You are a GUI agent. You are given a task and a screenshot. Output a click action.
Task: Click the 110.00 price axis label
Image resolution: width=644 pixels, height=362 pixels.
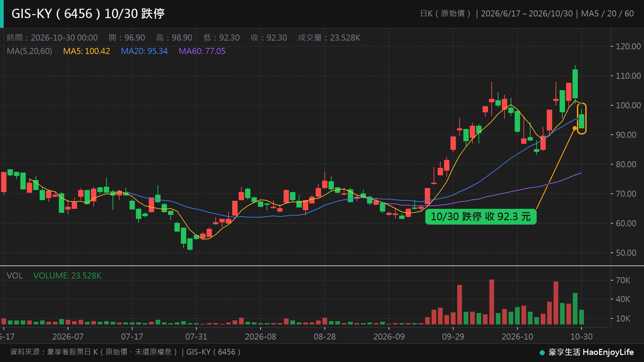point(628,76)
